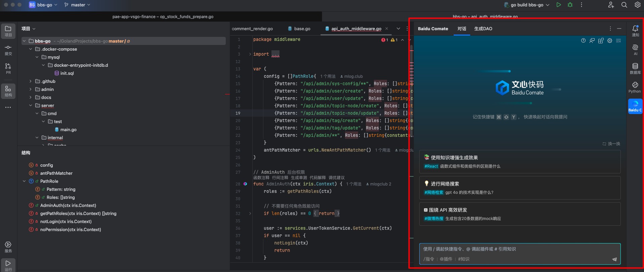Open the Structure tool window icon
The height and width of the screenshot is (272, 644).
click(x=8, y=91)
